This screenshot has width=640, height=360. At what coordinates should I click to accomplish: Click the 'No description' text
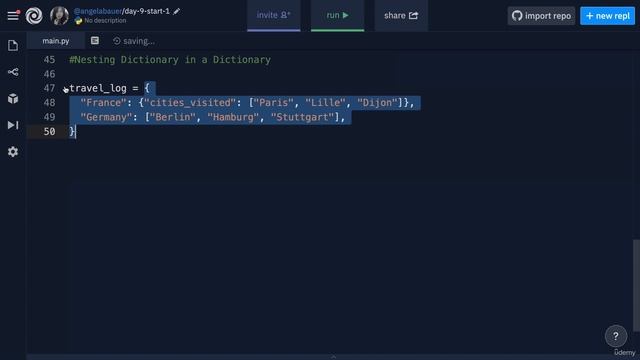click(105, 20)
